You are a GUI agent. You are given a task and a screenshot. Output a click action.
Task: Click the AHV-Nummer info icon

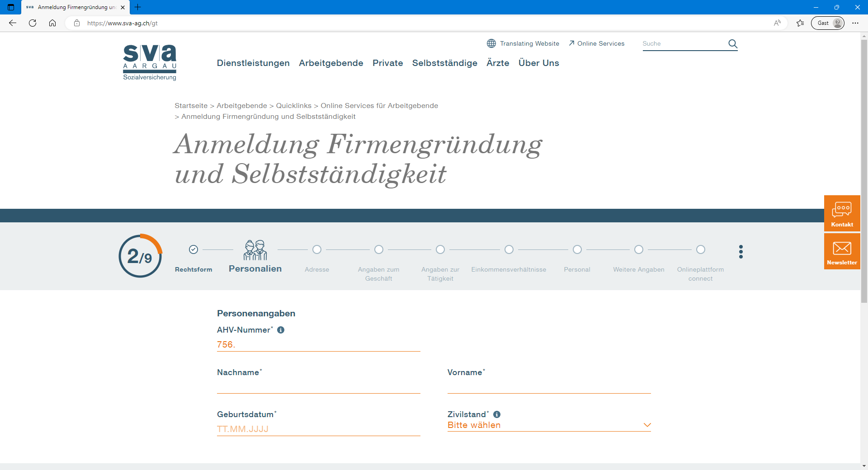pos(281,330)
